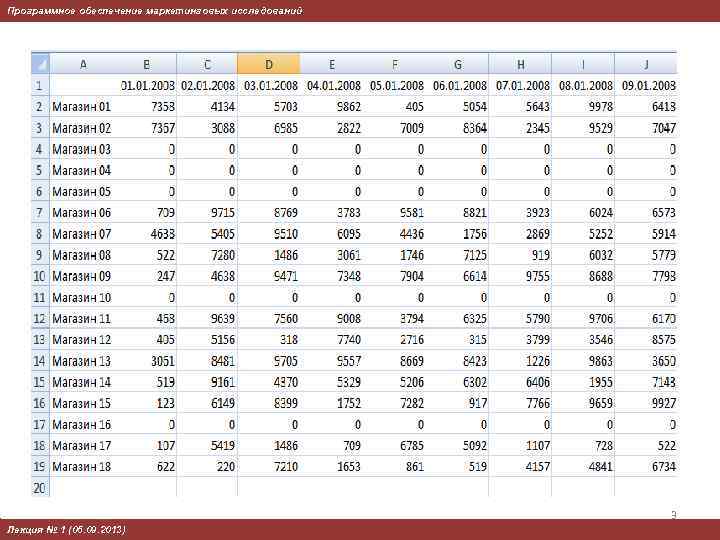
Task: Select row 4 header
Action: pos(40,149)
